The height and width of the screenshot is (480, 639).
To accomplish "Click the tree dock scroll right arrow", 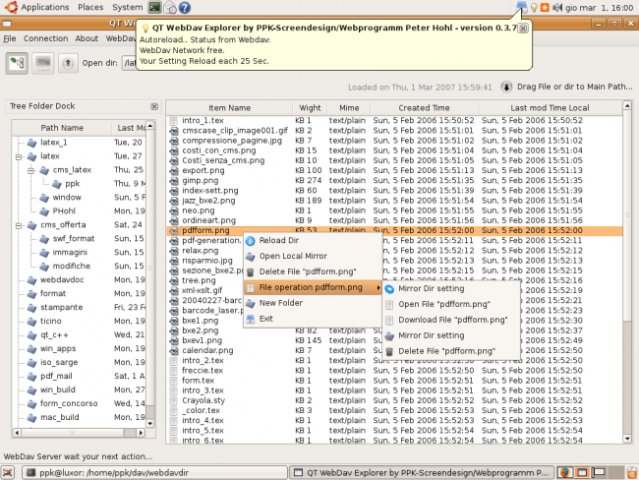I will (141, 433).
